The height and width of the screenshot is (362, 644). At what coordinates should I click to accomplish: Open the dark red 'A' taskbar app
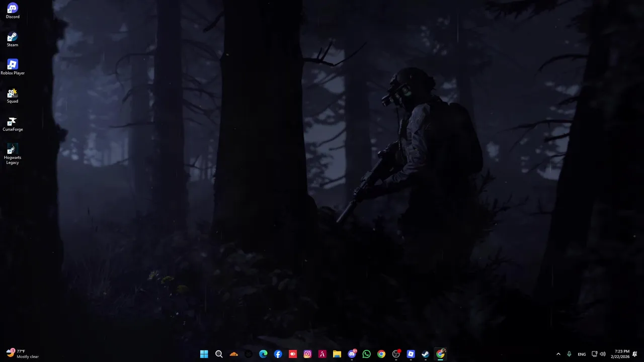coord(322,354)
